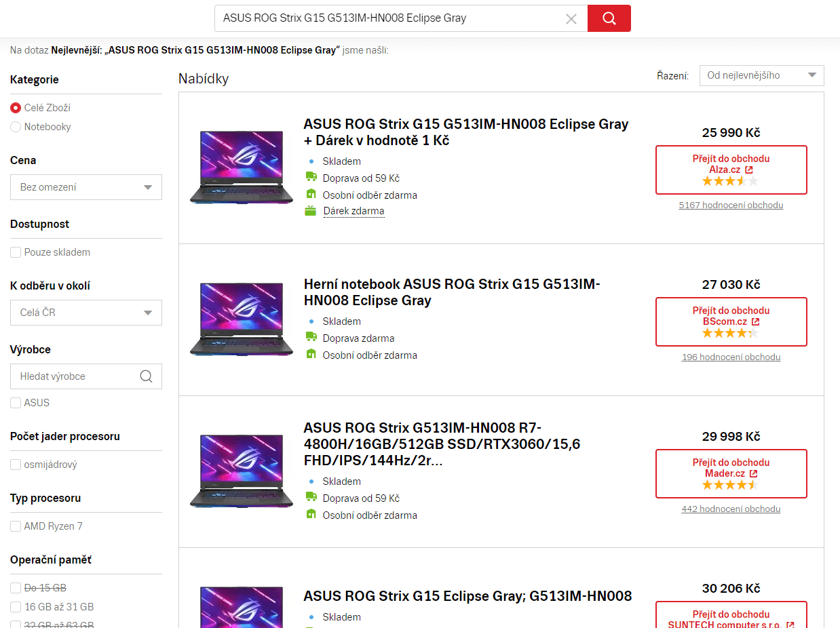Click the truck icon in Mader.cz offer
The width and height of the screenshot is (840, 628).
[311, 498]
